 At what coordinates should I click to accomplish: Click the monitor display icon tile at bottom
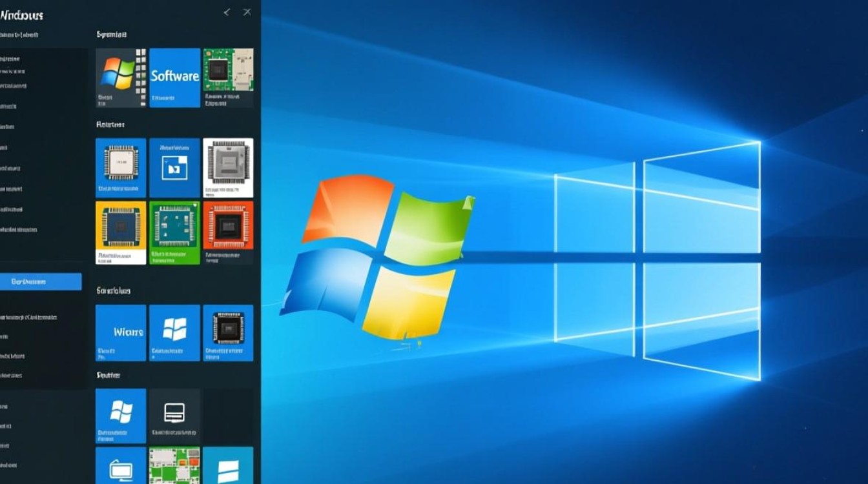pos(120,465)
